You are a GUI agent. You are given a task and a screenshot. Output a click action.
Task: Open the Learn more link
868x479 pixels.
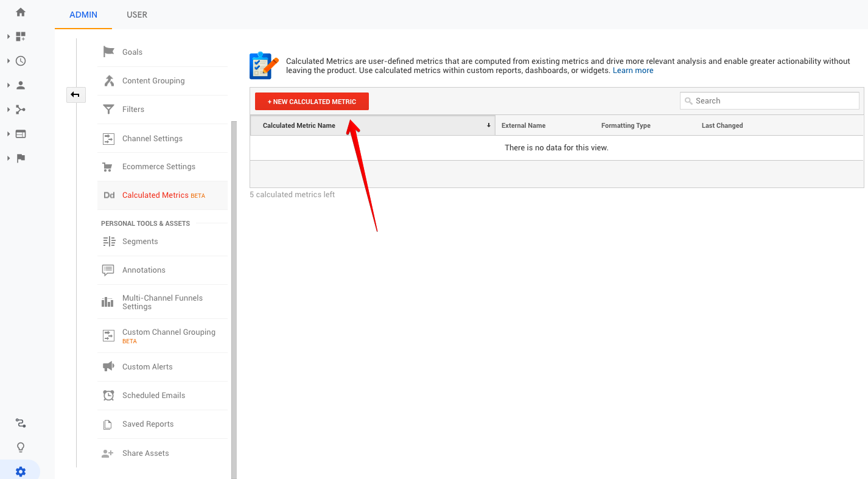point(633,71)
